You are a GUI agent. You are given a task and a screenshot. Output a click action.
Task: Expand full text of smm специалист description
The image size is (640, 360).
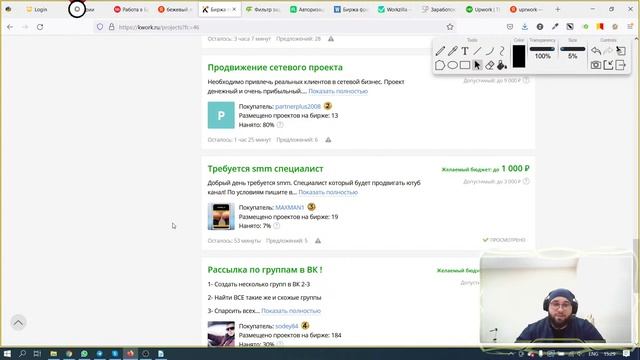328,192
